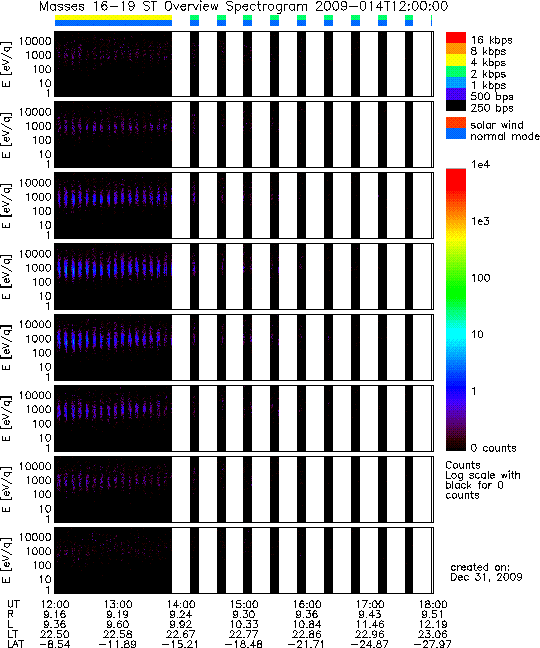Viewport: 540px width, 648px height.
Task: Click the '500 bps' legend label
Action: click(x=492, y=97)
